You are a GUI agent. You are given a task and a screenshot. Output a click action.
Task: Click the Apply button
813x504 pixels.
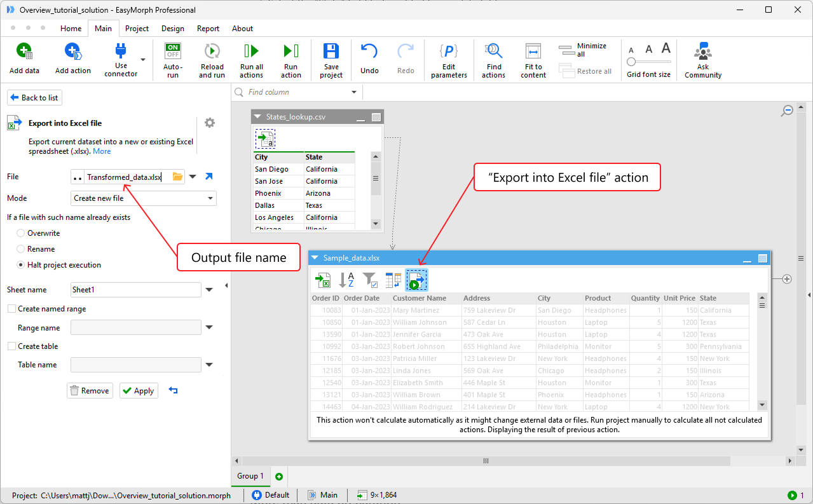tap(139, 390)
